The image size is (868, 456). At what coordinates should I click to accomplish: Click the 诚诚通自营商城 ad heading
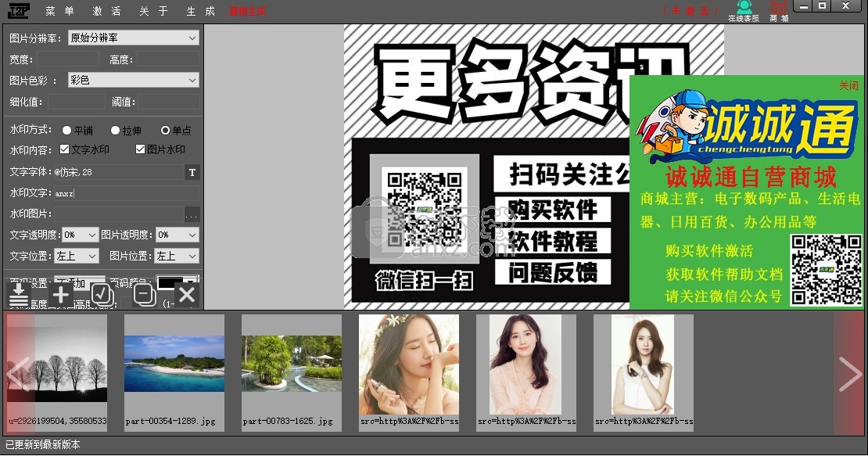pyautogui.click(x=751, y=178)
